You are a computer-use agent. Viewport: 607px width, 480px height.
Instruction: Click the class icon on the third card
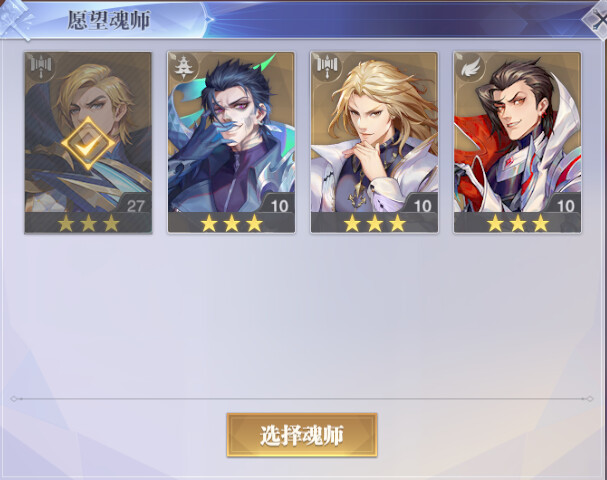[327, 67]
